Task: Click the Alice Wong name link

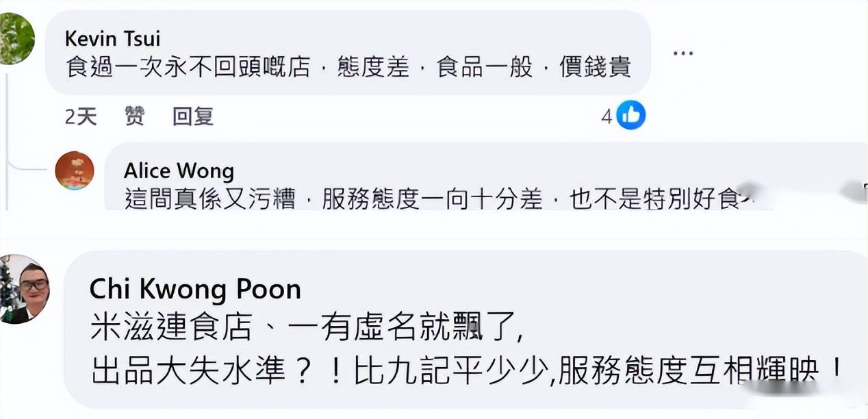Action: coord(179,170)
